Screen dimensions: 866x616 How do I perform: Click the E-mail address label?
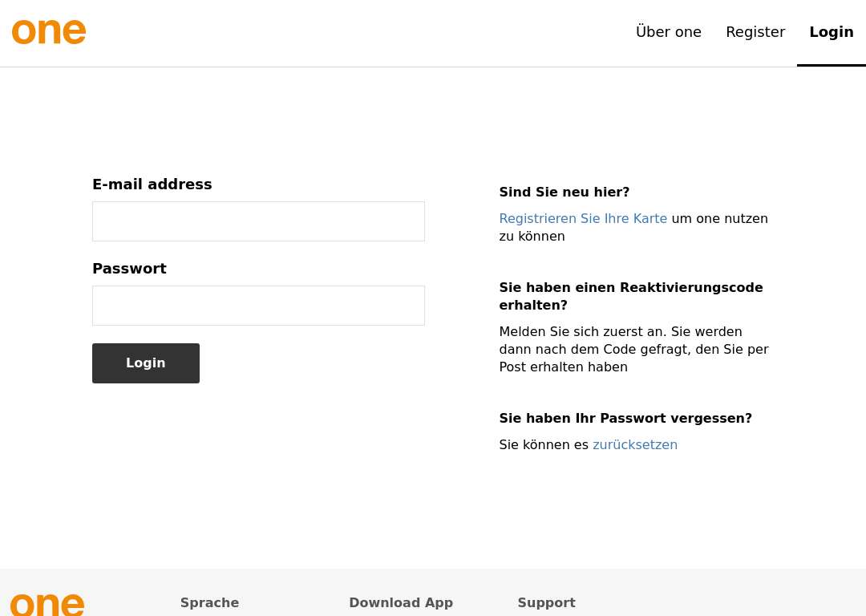[152, 184]
